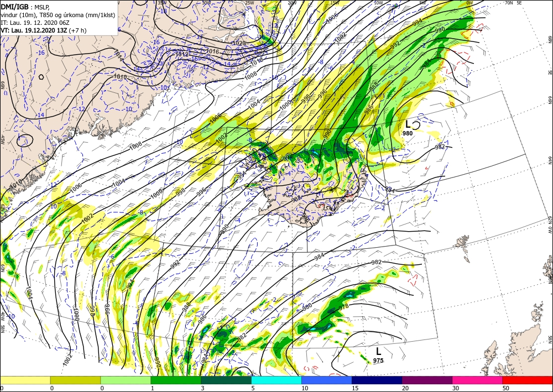Click the L low marker above 975
The height and width of the screenshot is (392, 553).
click(x=378, y=352)
